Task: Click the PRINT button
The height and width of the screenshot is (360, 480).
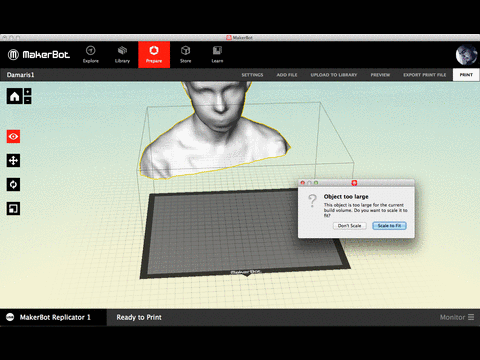Action: click(466, 75)
